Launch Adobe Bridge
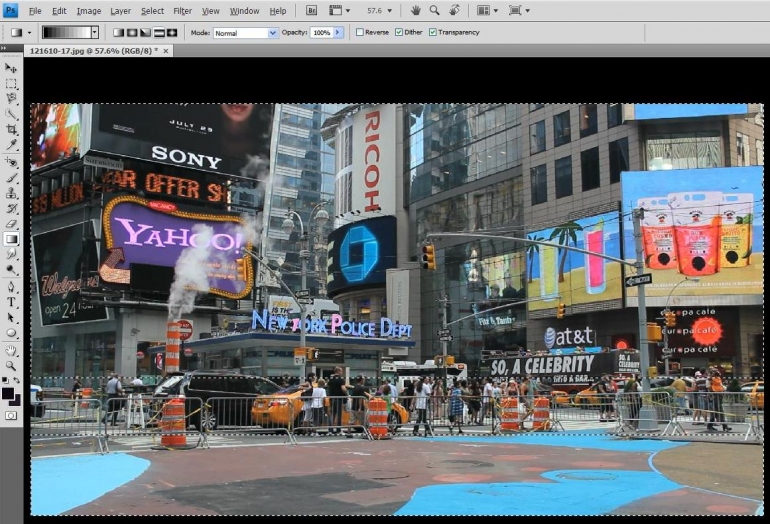770x524 pixels. pos(311,10)
